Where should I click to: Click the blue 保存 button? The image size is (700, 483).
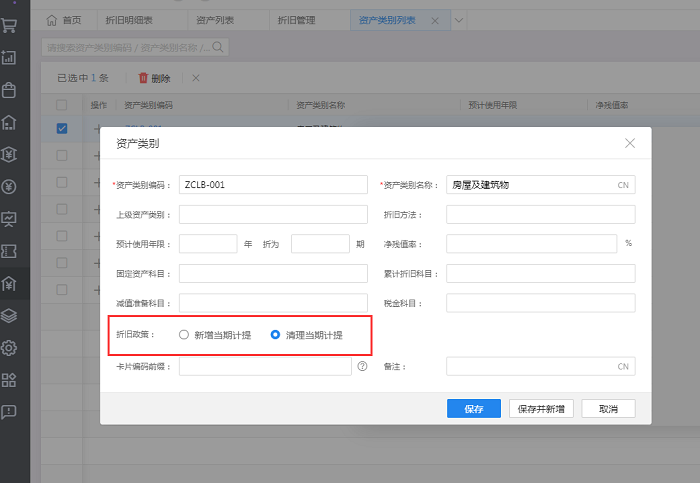coord(474,409)
